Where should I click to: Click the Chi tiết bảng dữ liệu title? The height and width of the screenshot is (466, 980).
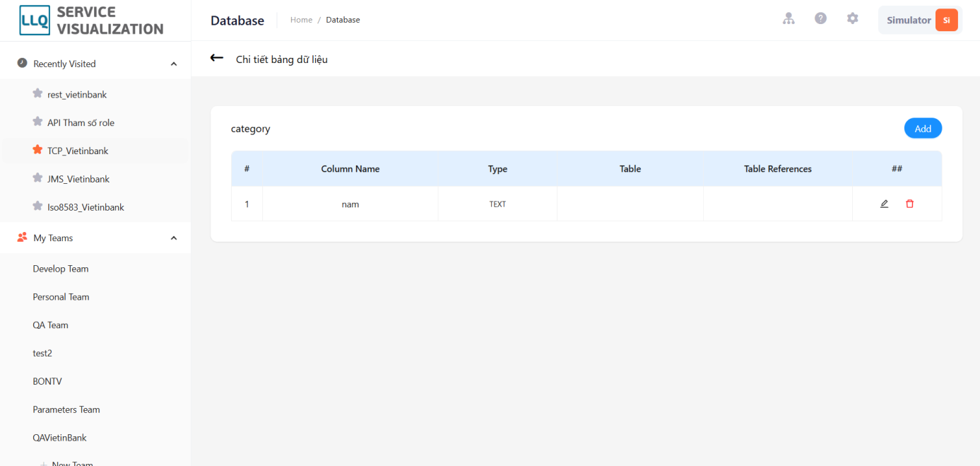point(282,59)
